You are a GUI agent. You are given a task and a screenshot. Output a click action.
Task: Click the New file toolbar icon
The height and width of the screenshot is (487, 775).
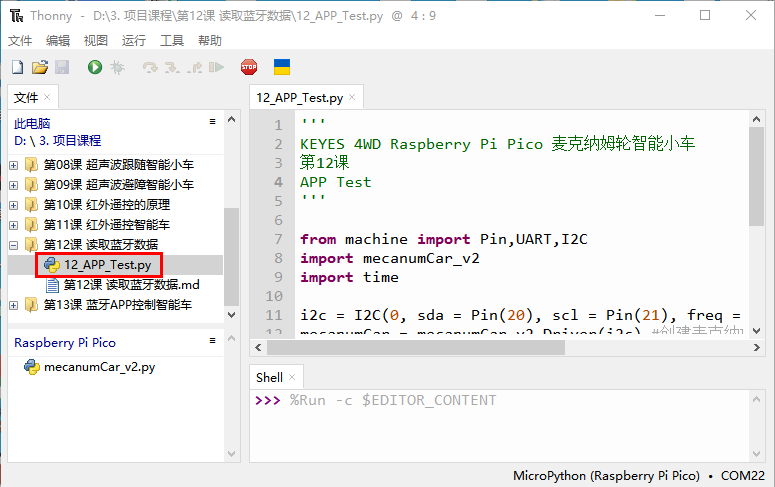(x=18, y=67)
